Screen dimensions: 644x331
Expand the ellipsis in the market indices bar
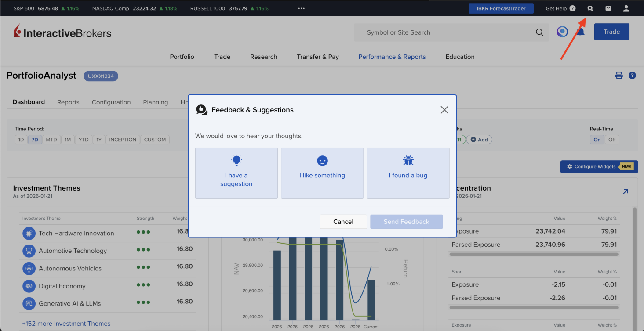click(x=301, y=8)
